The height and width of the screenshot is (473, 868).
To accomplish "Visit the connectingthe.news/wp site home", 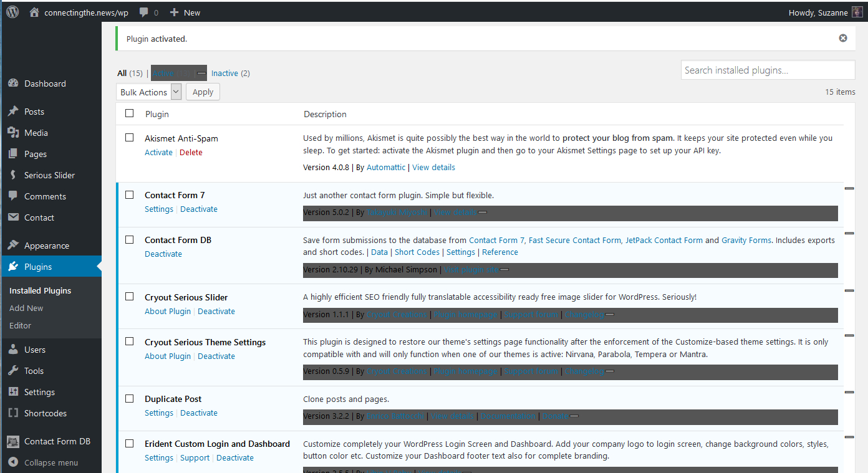I will 79,12.
